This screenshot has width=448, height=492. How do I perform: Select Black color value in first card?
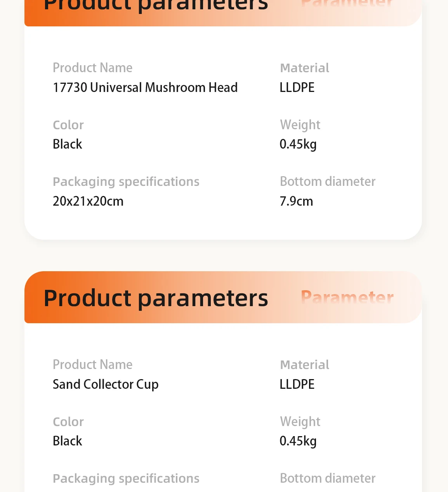click(x=68, y=144)
